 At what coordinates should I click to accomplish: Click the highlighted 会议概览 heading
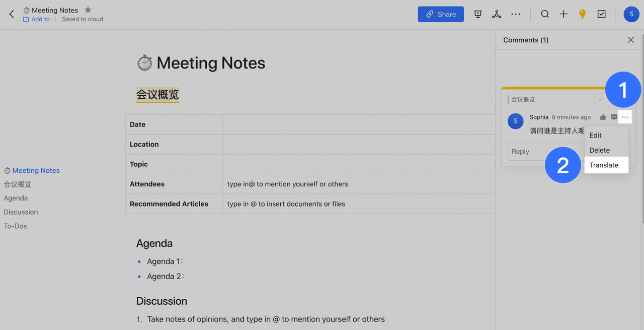click(x=157, y=95)
